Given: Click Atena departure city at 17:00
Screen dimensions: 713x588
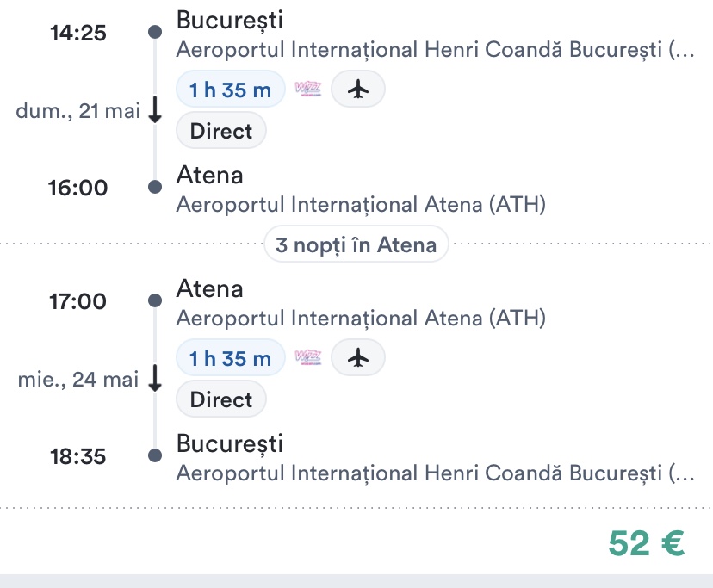Looking at the screenshot, I should 209,288.
